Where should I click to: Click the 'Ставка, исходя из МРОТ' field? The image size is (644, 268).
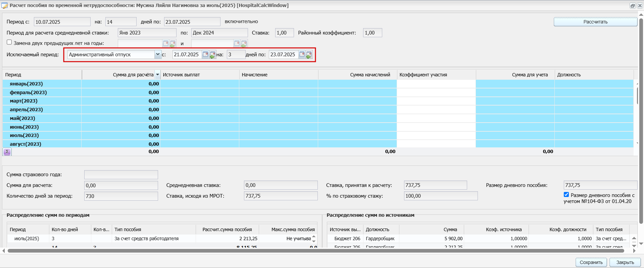[281, 196]
